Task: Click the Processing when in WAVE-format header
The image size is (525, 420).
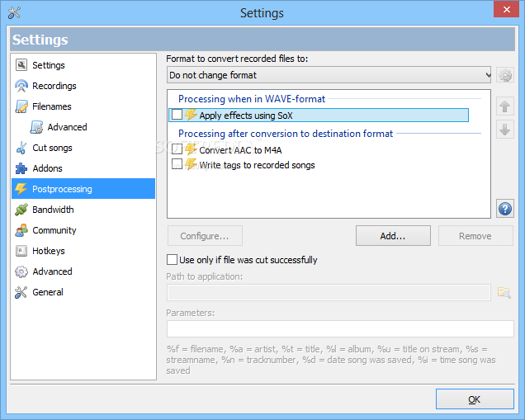Action: coord(252,99)
